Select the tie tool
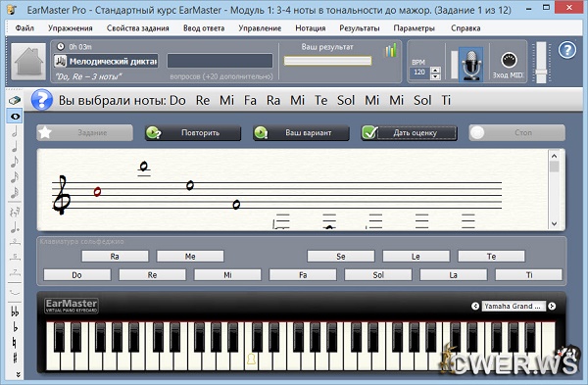588x385 pixels. (15, 292)
